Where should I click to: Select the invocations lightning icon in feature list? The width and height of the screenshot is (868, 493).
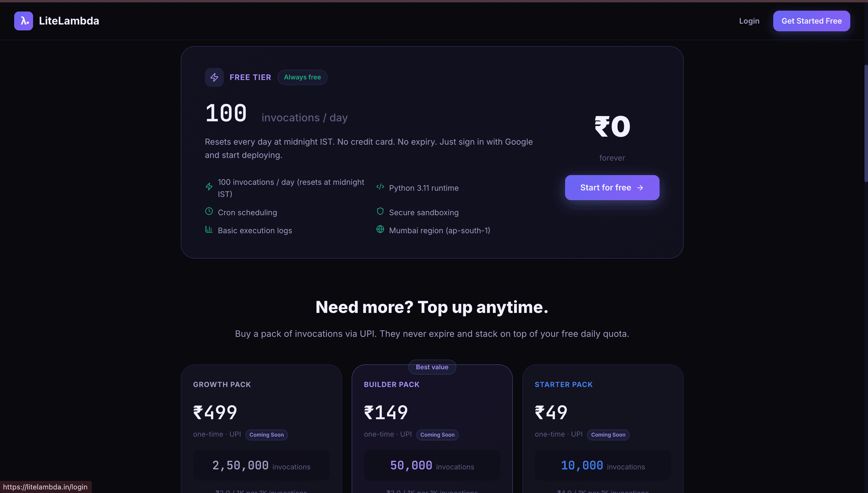209,187
